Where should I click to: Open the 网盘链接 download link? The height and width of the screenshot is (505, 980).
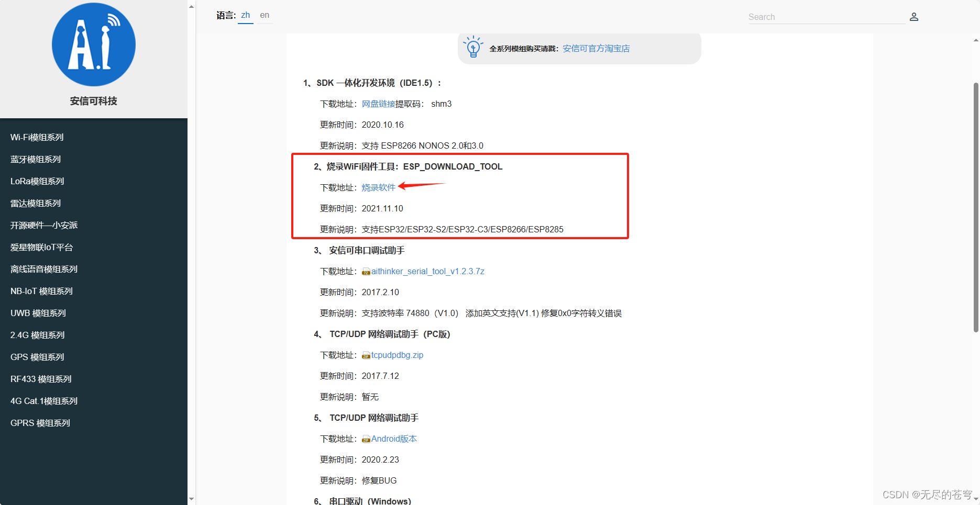tap(379, 104)
